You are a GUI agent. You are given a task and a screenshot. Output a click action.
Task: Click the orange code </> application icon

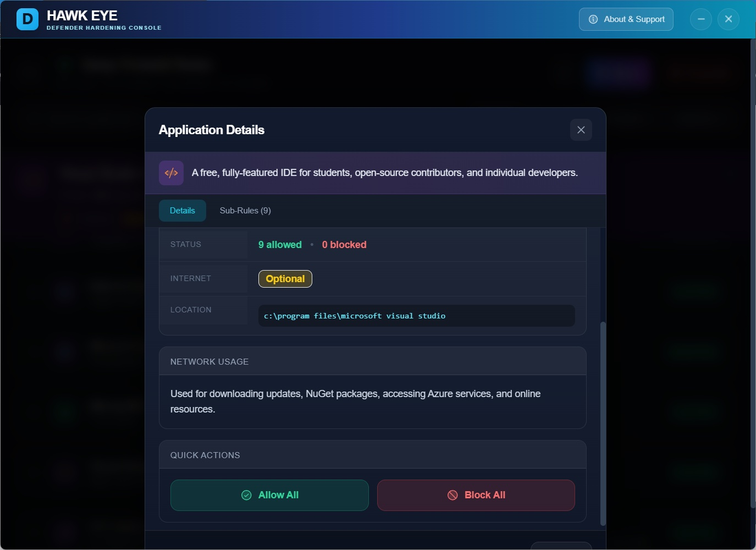(171, 172)
